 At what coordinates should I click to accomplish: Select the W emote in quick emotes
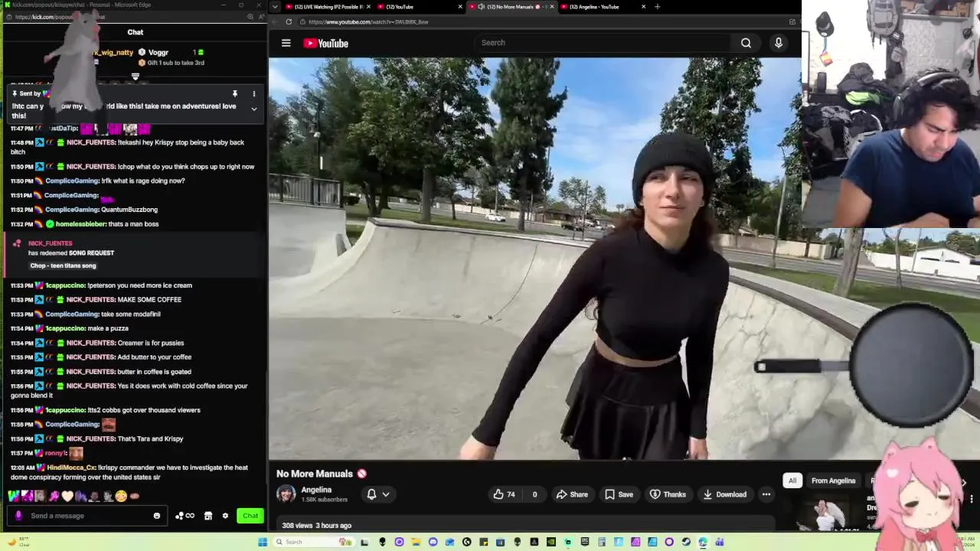pyautogui.click(x=15, y=496)
